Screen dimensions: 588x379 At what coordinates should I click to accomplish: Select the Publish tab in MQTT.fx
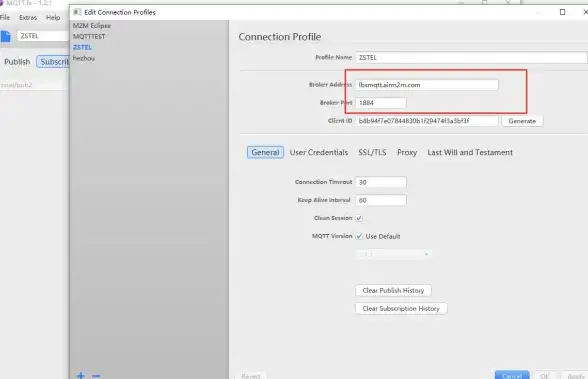tap(17, 62)
